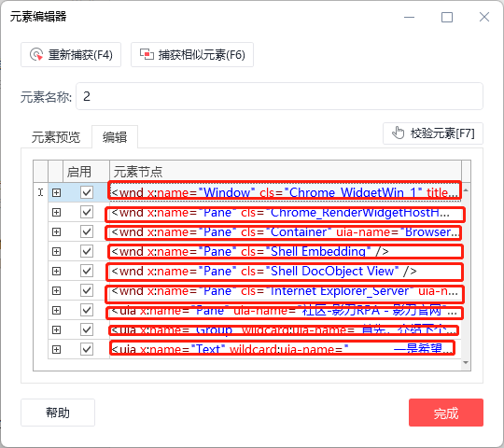
Task: Click the red 完成 button
Action: [446, 413]
